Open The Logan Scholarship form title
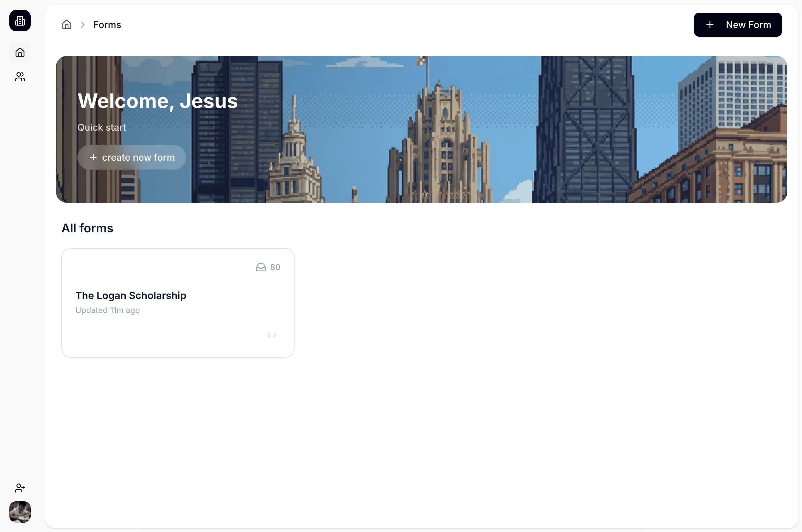This screenshot has width=802, height=532. click(131, 296)
